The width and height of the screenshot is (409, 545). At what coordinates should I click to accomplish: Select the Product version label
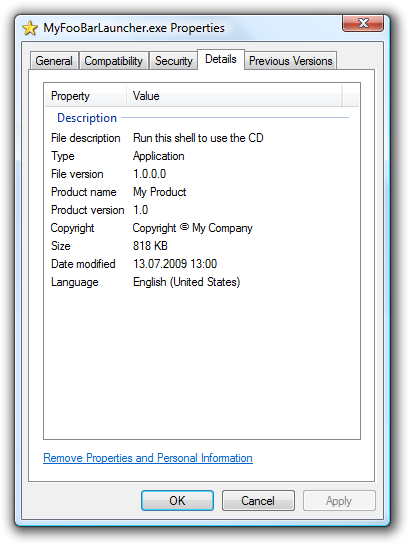pyautogui.click(x=88, y=210)
